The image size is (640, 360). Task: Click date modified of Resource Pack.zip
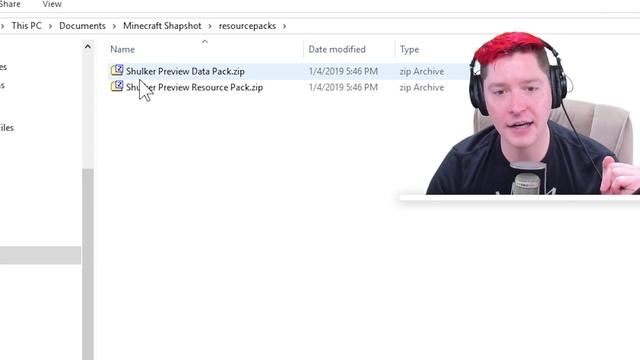tap(343, 87)
